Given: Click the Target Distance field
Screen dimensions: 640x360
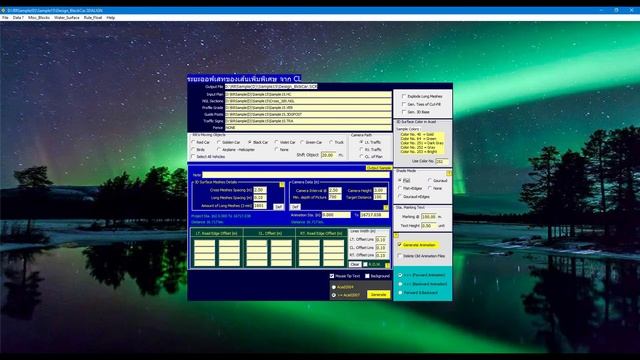Looking at the screenshot, I should 380,197.
